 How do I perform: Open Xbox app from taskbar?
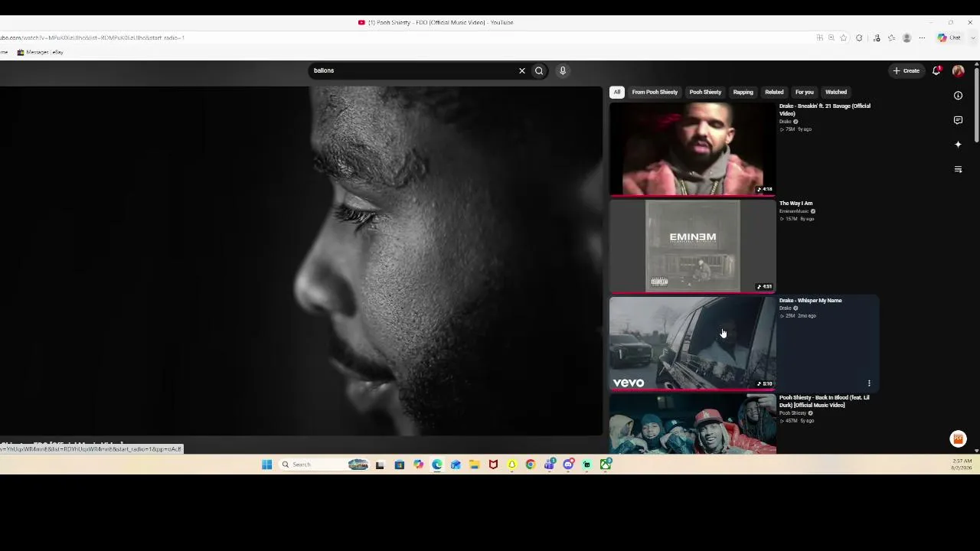(606, 465)
